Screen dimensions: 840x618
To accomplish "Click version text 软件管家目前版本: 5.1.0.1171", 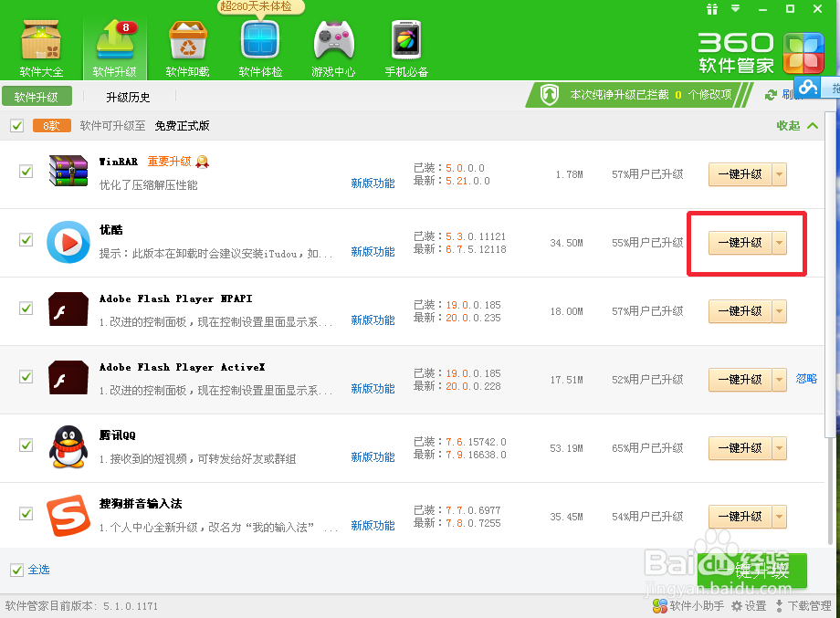I will [x=82, y=606].
